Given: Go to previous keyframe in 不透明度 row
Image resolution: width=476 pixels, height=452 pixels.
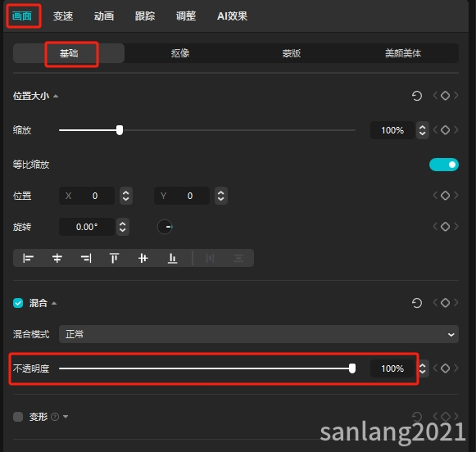Looking at the screenshot, I should (x=435, y=368).
